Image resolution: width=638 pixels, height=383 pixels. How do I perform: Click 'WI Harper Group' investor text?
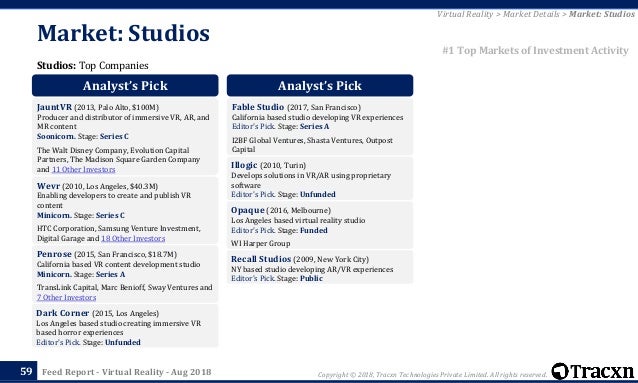pos(260,243)
